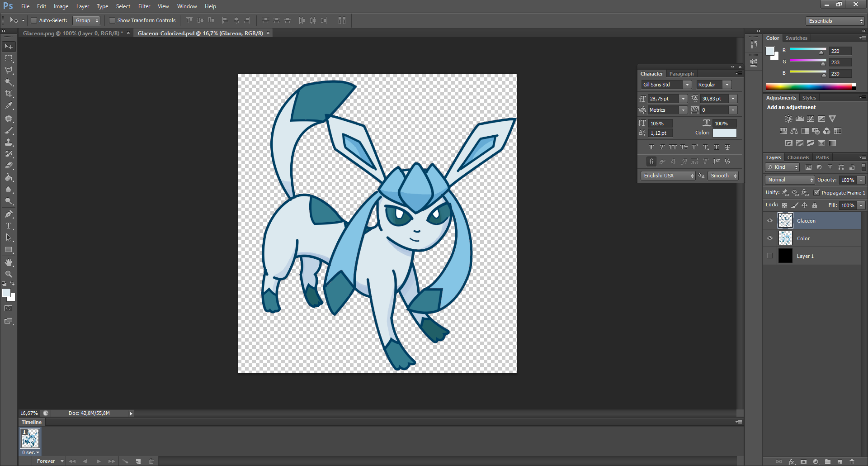Select the Eraser tool
868x466 pixels.
pyautogui.click(x=9, y=166)
